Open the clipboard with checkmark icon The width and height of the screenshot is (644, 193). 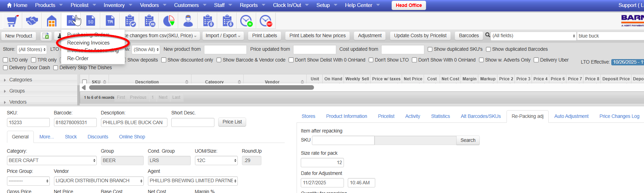pos(130,21)
